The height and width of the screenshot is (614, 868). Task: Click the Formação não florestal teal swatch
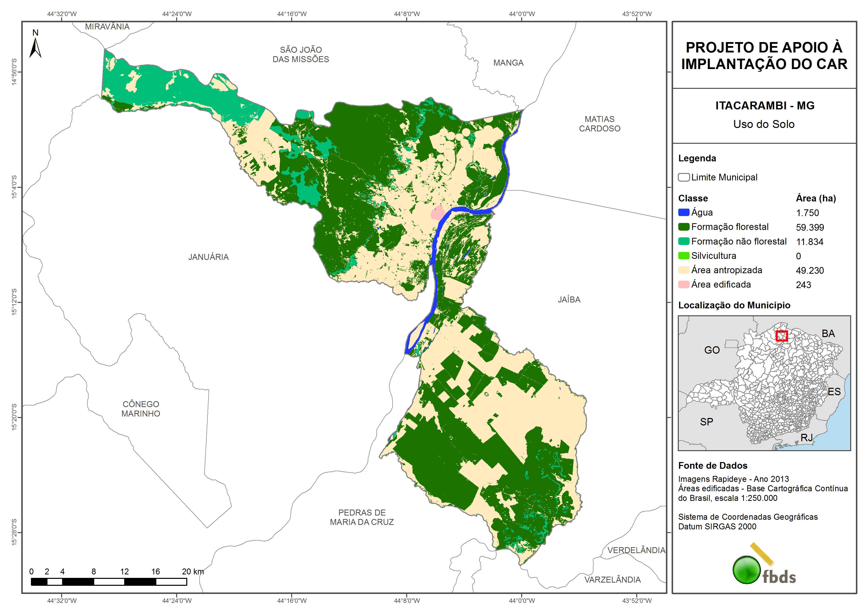683,241
